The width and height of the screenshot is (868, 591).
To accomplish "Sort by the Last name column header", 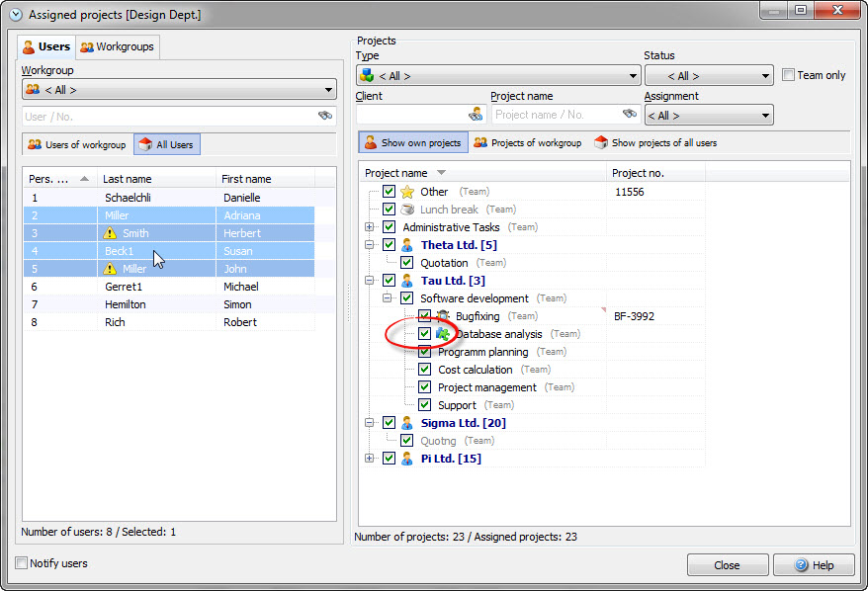I will coord(156,179).
